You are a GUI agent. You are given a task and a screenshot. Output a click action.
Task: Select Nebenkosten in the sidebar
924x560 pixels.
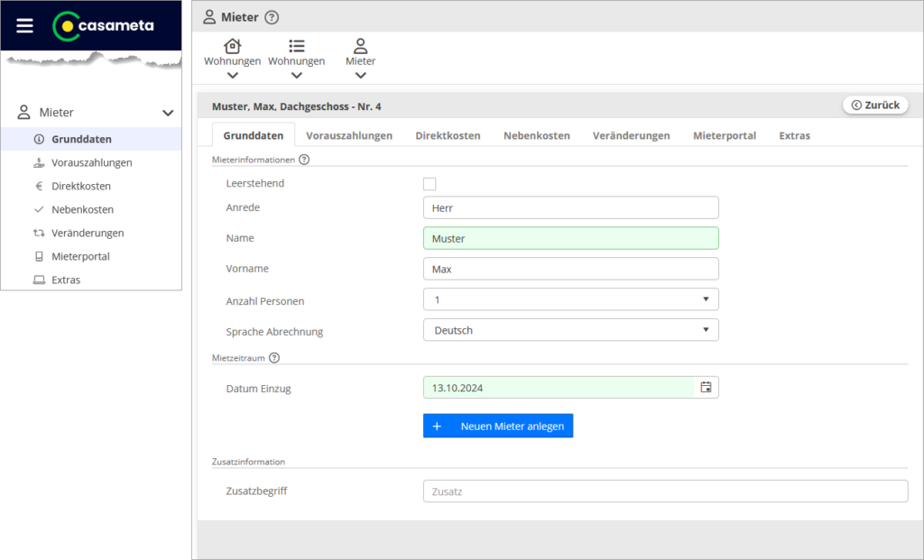82,209
